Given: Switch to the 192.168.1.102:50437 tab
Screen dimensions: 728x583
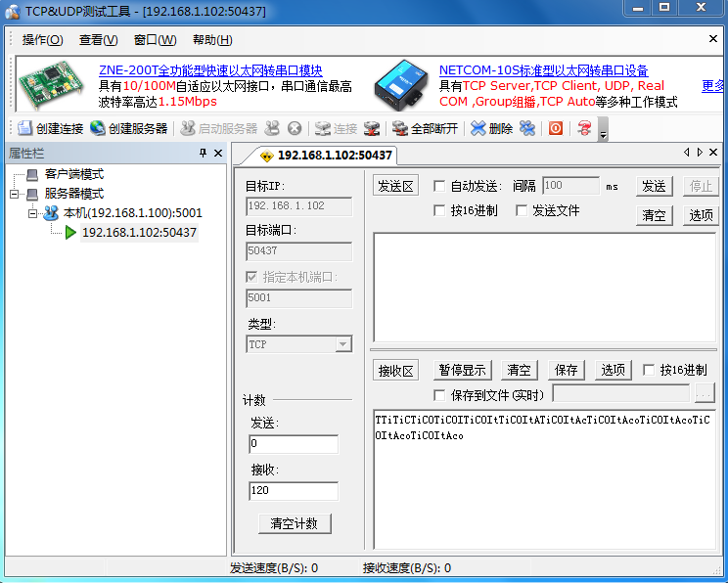Looking at the screenshot, I should [327, 155].
